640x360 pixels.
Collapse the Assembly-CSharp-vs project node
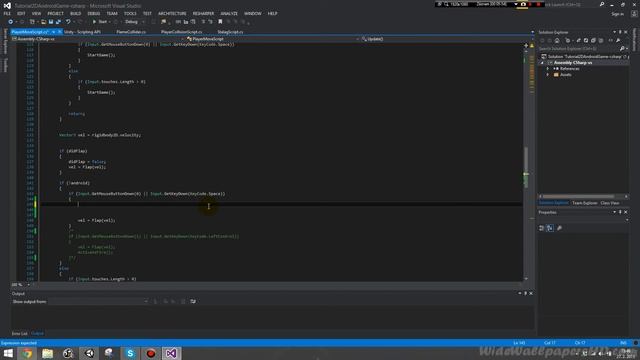pyautogui.click(x=542, y=63)
